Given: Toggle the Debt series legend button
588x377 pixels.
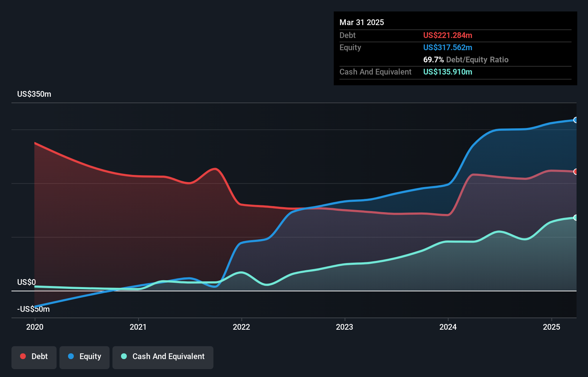Looking at the screenshot, I should point(34,357).
